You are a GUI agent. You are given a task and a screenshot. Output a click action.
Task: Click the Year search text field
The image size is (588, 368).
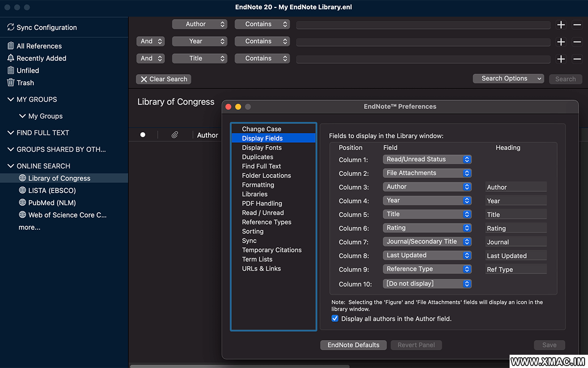423,42
